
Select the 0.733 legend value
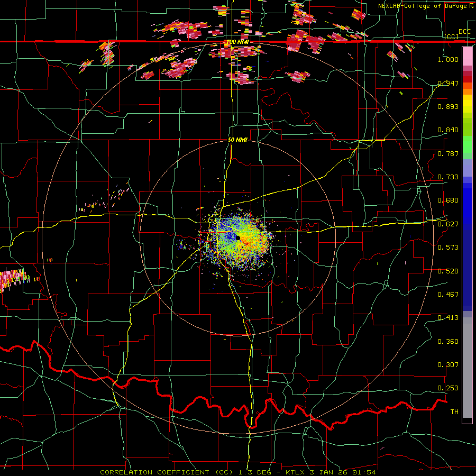(x=448, y=177)
